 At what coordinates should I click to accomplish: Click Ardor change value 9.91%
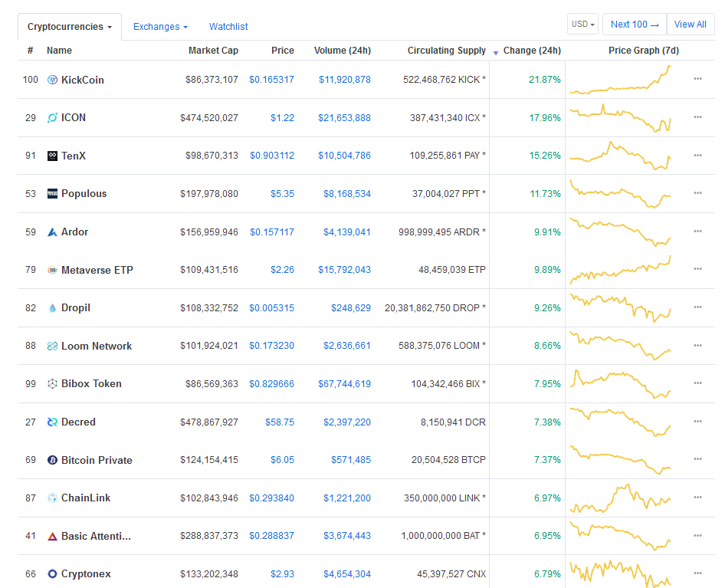click(547, 232)
